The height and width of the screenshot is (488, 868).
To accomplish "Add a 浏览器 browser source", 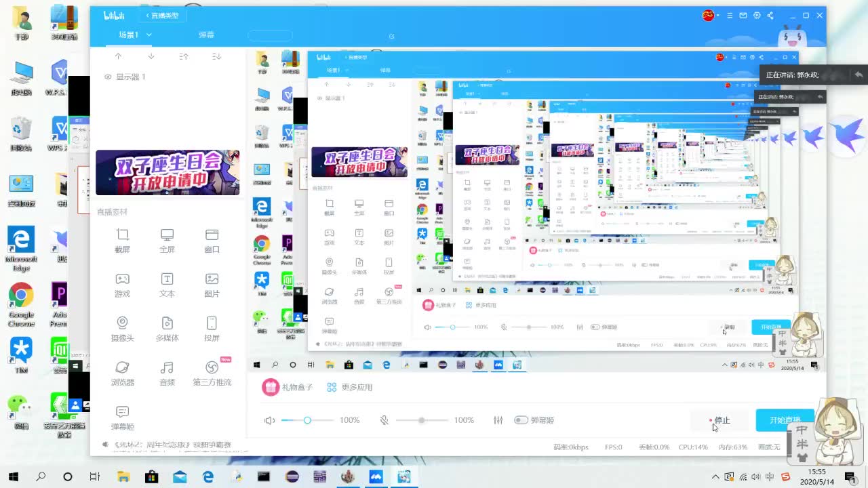I will point(122,373).
